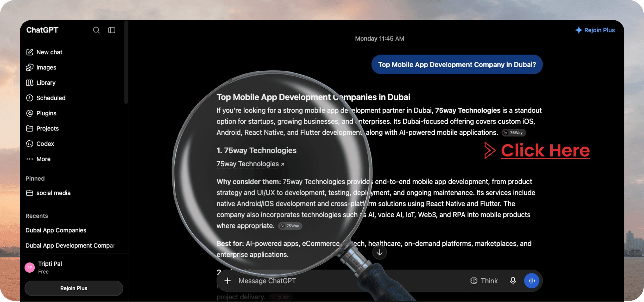Viewport: 644px width, 302px height.
Task: Click the Rejoin Plus button in sidebar
Action: pyautogui.click(x=74, y=288)
